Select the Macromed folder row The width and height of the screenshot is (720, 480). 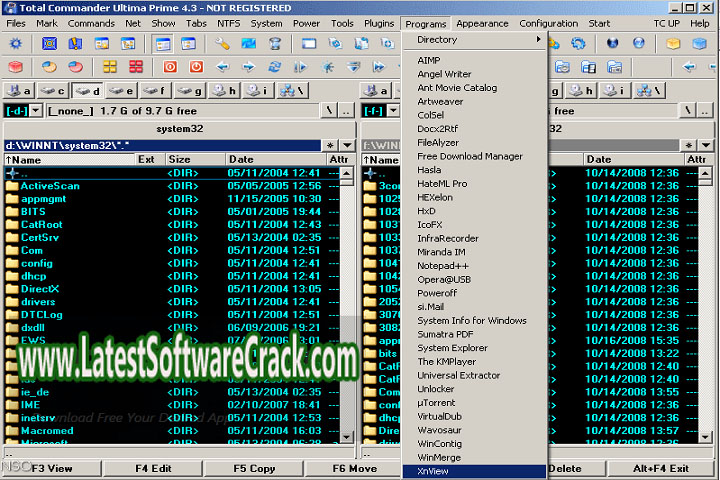click(172, 431)
